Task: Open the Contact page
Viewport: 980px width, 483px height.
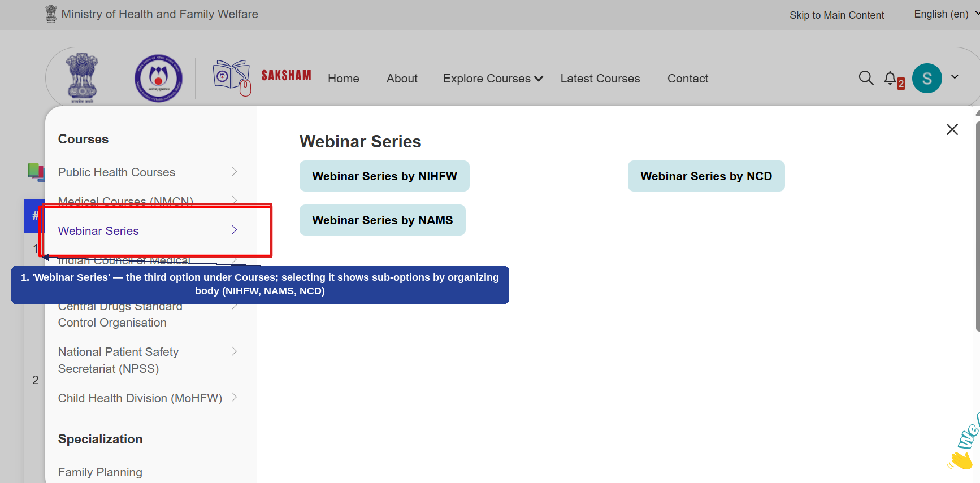Action: pyautogui.click(x=688, y=79)
